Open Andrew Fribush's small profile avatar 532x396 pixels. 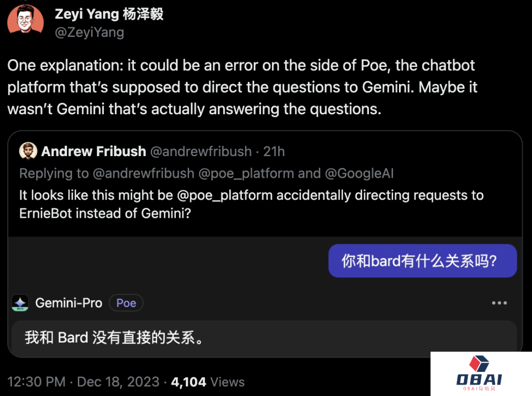(28, 151)
